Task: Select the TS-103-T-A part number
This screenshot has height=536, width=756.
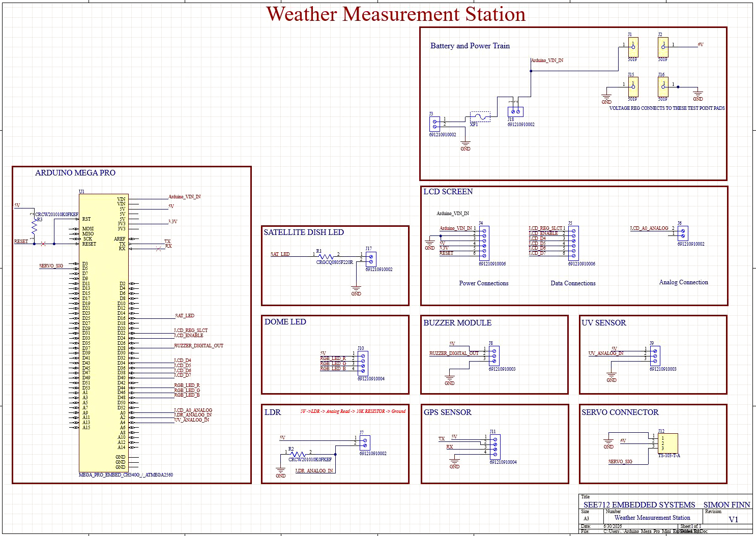Action: [669, 456]
